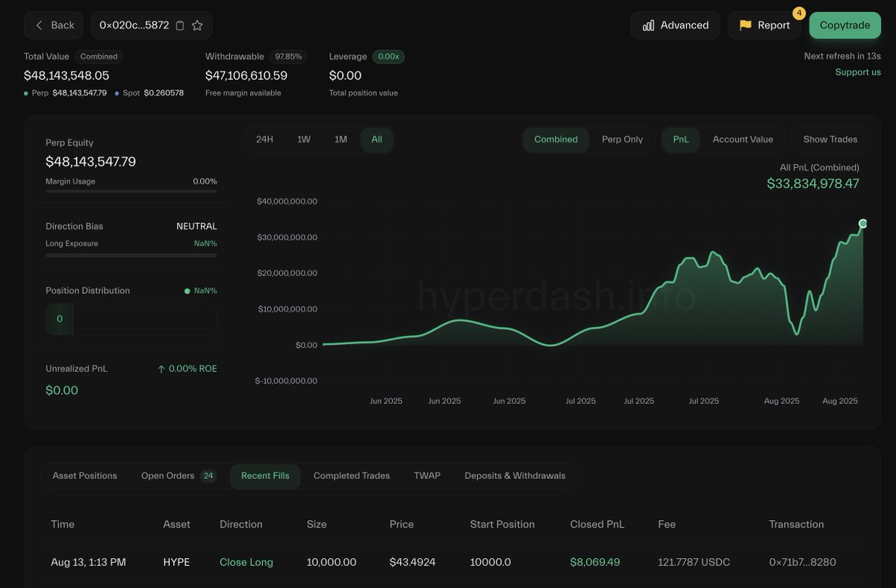The image size is (896, 588).
Task: Switch chart to Combined mode
Action: click(x=556, y=140)
